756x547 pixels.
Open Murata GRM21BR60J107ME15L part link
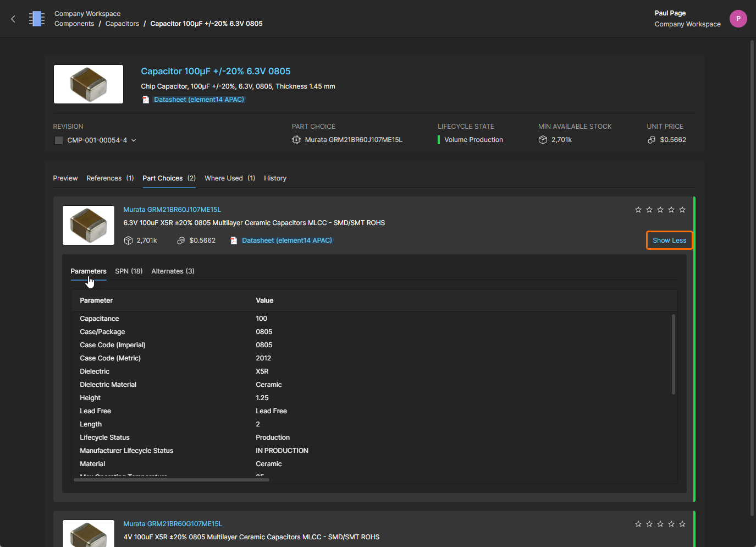172,210
